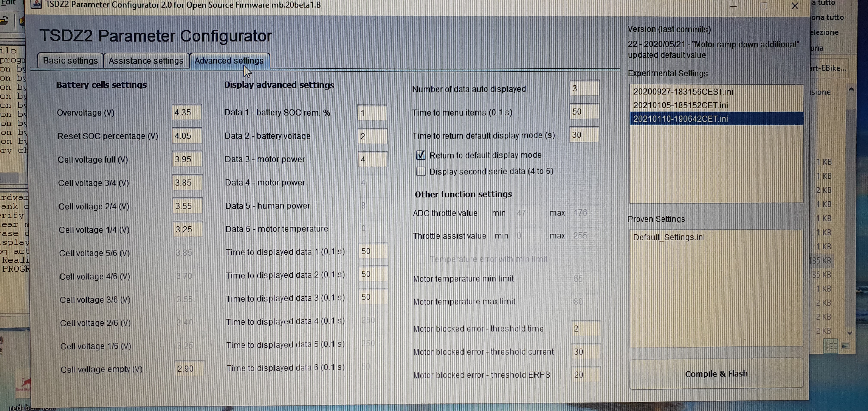Switch to Assistance settings tab
This screenshot has height=411, width=868.
click(146, 61)
